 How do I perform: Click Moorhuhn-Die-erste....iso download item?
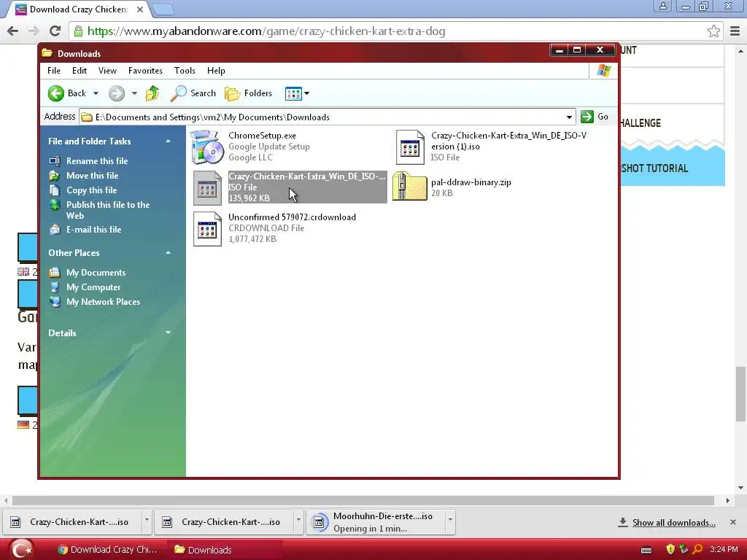376,522
